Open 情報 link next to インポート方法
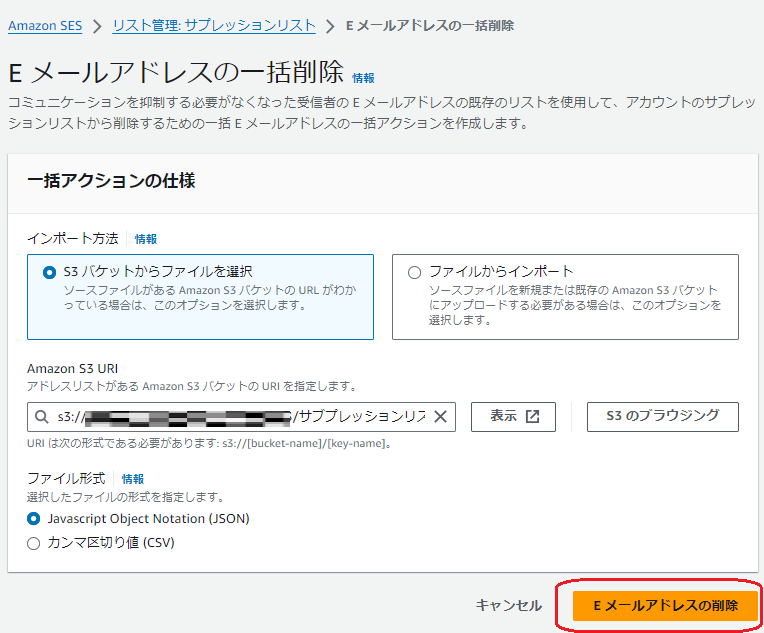The image size is (764, 633). click(146, 239)
